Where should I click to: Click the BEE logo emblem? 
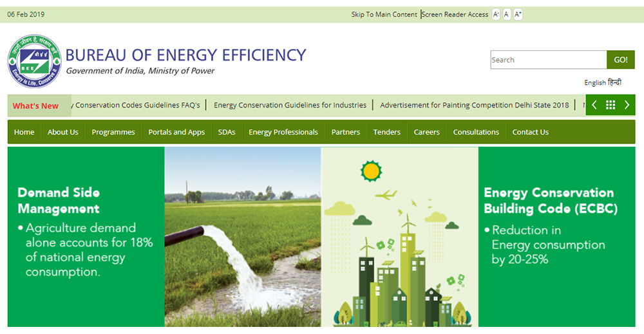[35, 61]
